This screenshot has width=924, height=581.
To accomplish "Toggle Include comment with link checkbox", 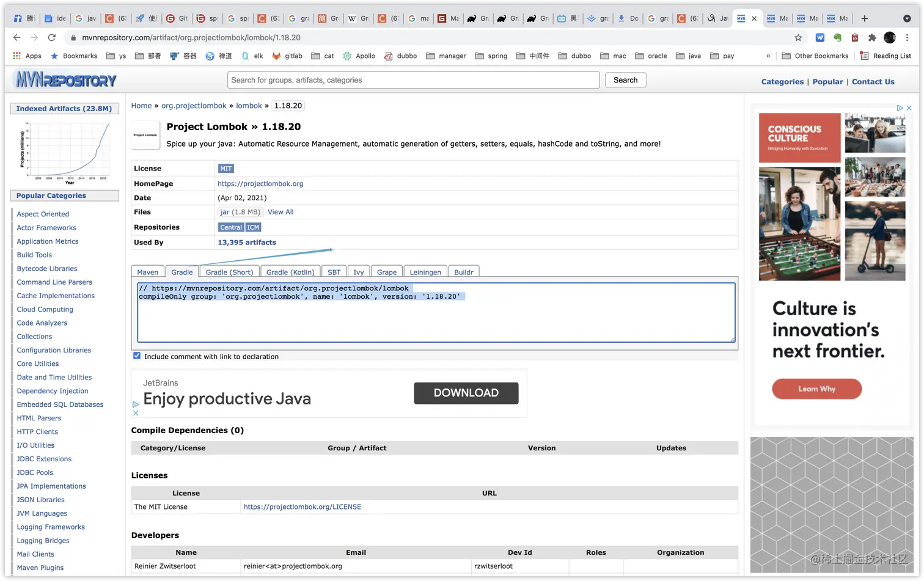I will (137, 356).
